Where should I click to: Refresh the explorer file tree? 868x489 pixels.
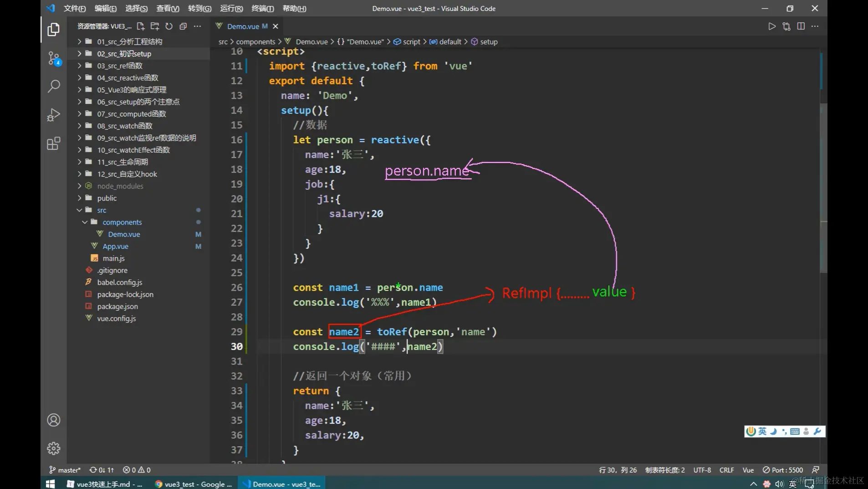[169, 26]
